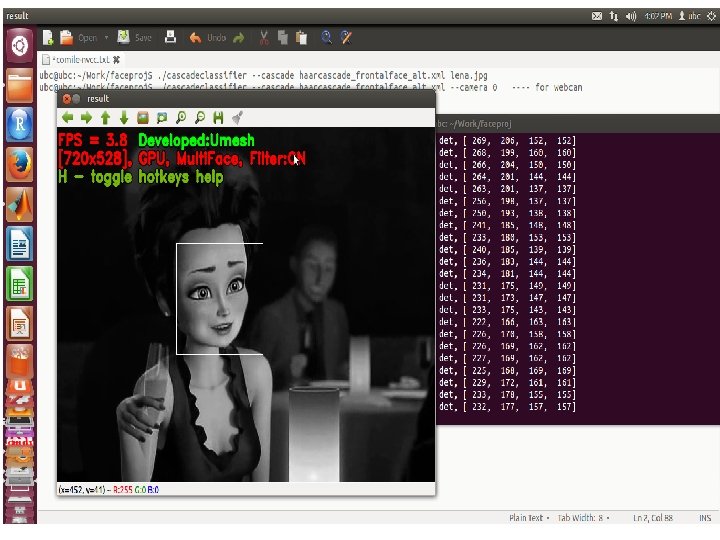Open the properties brush icon in result window
The height and width of the screenshot is (540, 720).
click(x=237, y=118)
